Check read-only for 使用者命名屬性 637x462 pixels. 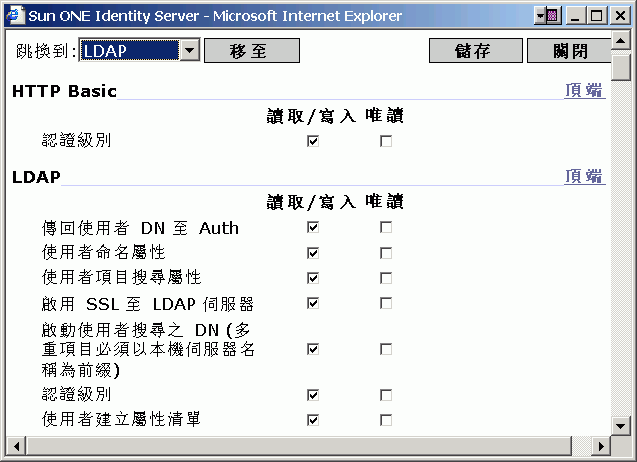[x=386, y=253]
